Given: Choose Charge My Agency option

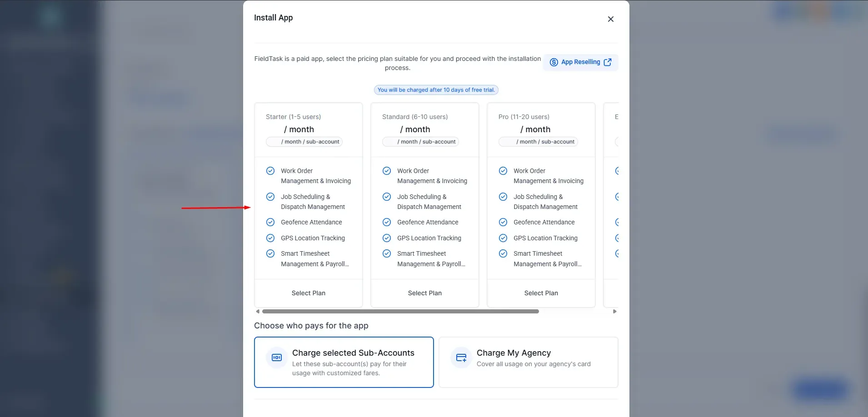Looking at the screenshot, I should [x=529, y=362].
